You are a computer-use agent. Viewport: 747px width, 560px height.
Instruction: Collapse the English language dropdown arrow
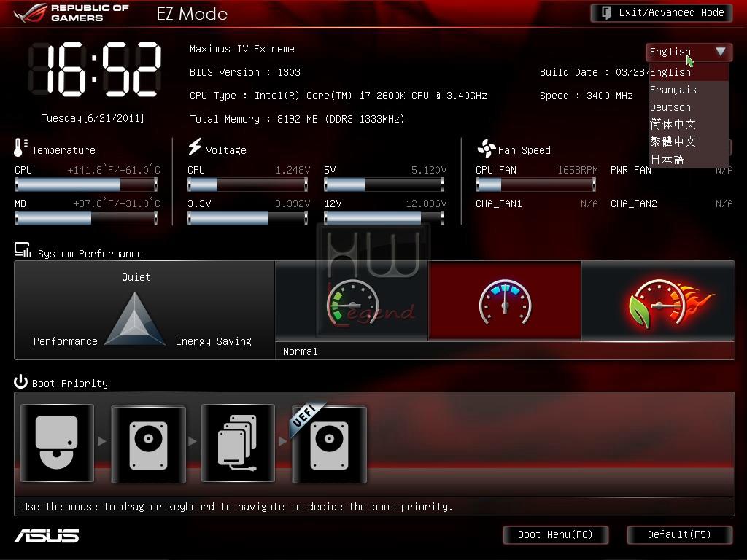point(720,52)
